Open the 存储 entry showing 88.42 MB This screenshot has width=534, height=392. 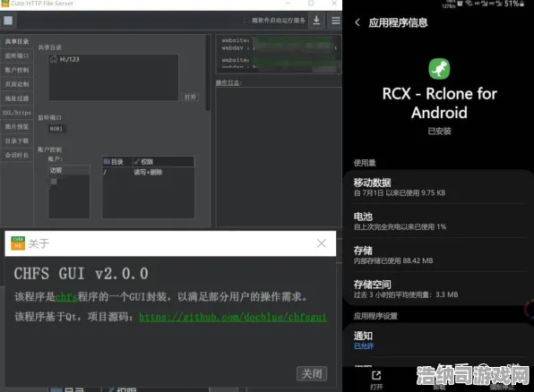(x=439, y=255)
